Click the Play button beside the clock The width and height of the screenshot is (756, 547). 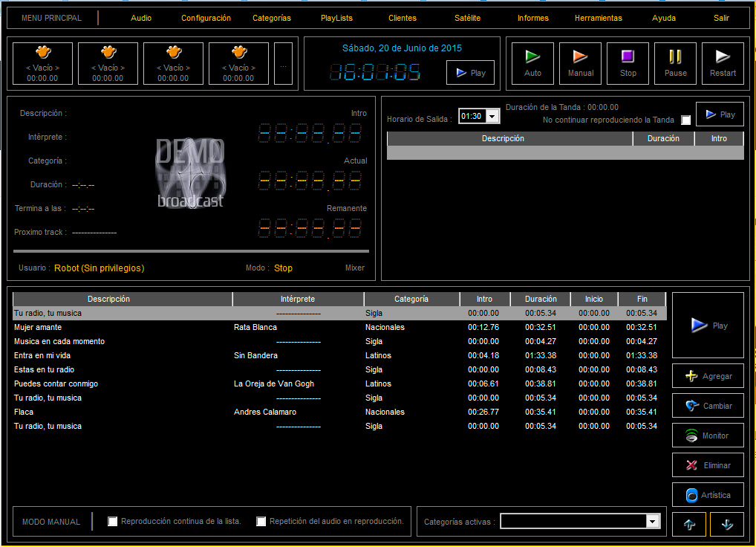click(x=470, y=72)
